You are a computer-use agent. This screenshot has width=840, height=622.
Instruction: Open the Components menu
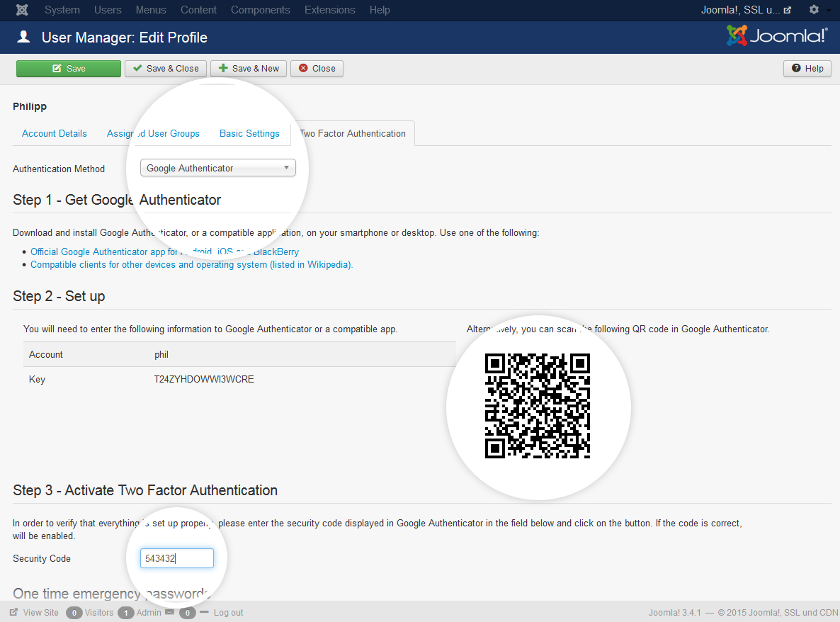[x=261, y=10]
